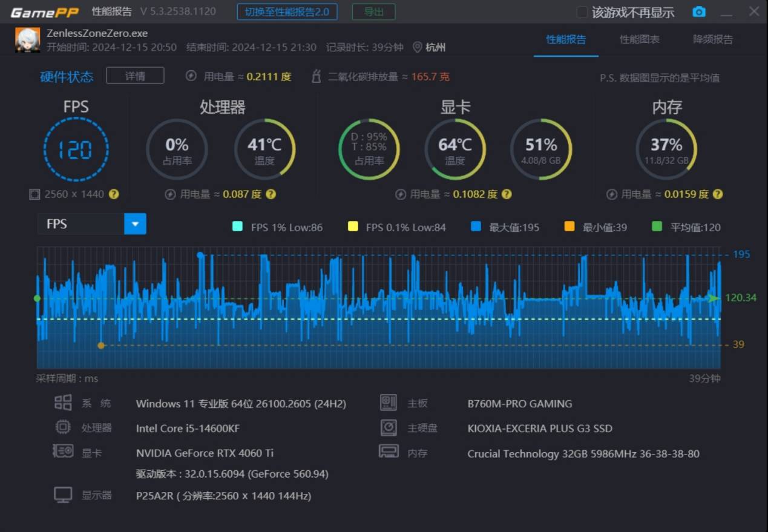
Task: Open the FPS metric dropdown
Action: click(x=135, y=224)
